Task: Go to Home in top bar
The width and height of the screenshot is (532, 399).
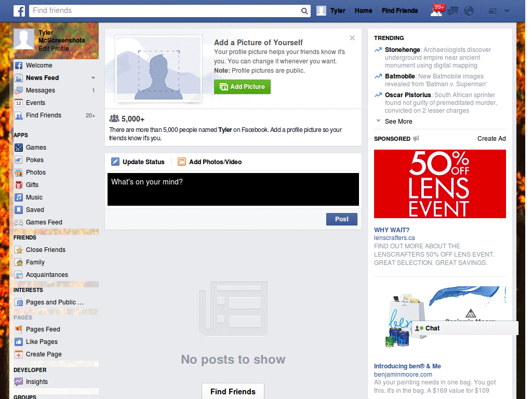Action: (363, 11)
